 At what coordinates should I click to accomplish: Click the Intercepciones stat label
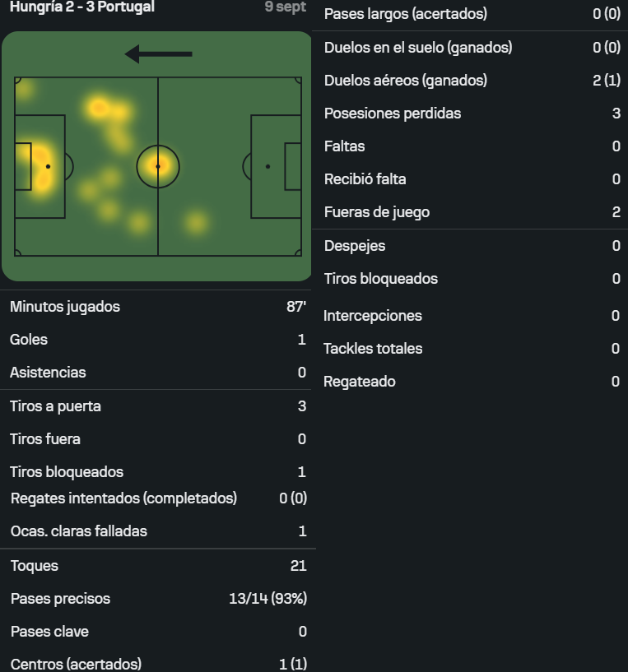coord(373,316)
